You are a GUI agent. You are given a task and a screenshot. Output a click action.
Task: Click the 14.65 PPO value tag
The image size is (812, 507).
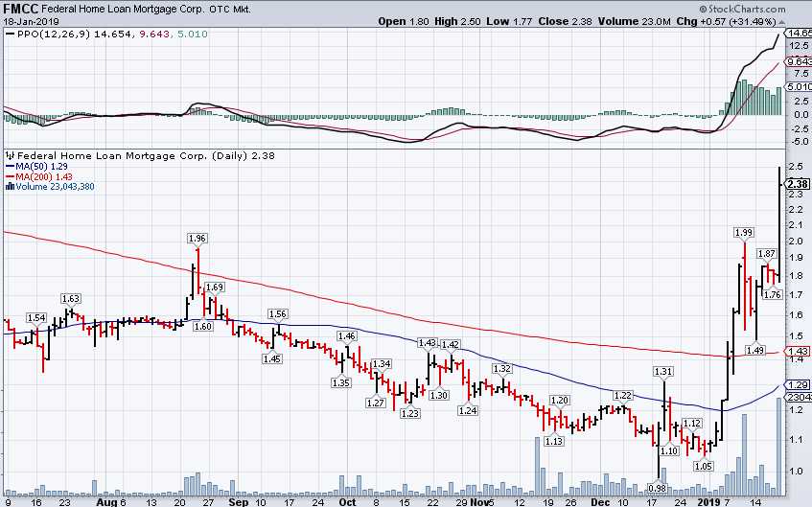[x=798, y=33]
